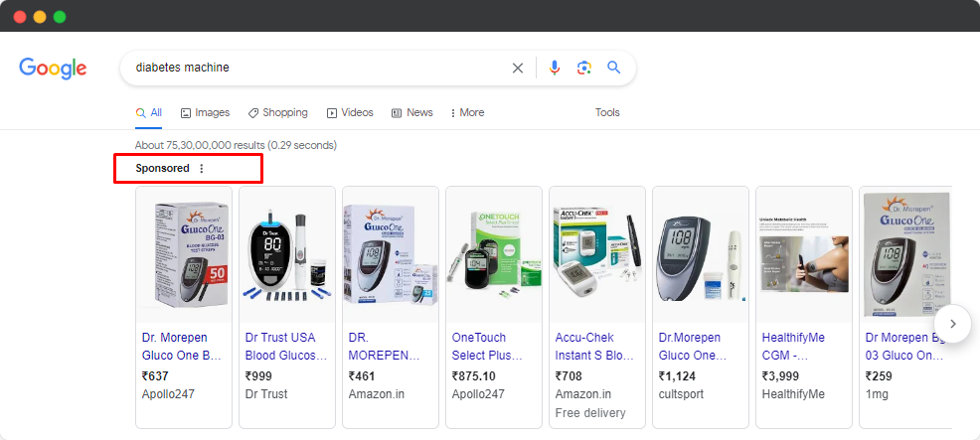Viewport: 980px width, 440px height.
Task: Switch to the News tab
Action: pos(411,113)
